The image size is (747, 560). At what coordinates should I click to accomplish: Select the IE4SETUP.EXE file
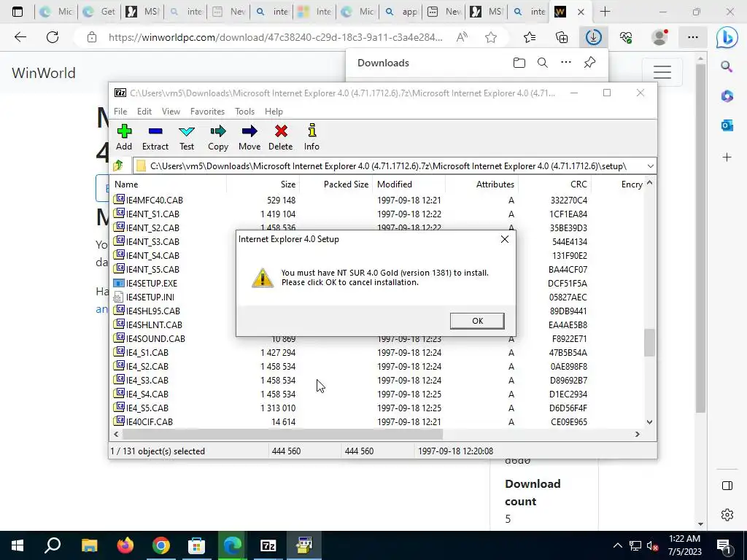point(152,284)
